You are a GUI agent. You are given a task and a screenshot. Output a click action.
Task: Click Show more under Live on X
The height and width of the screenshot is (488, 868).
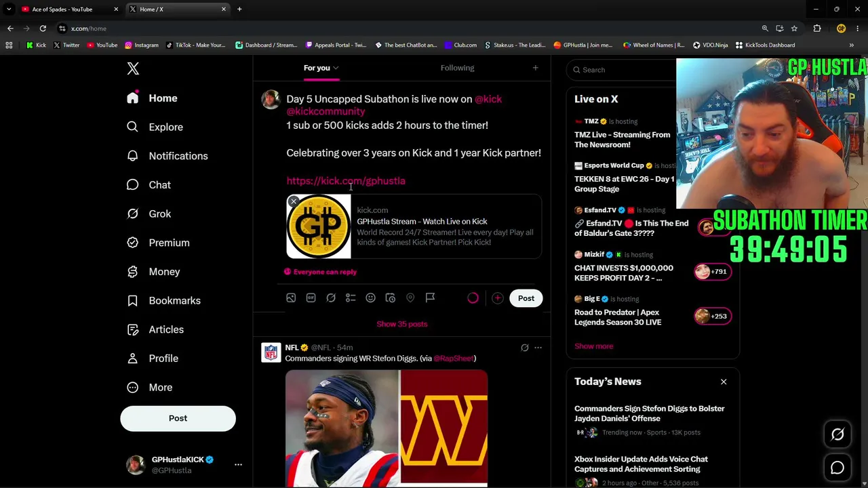click(593, 346)
